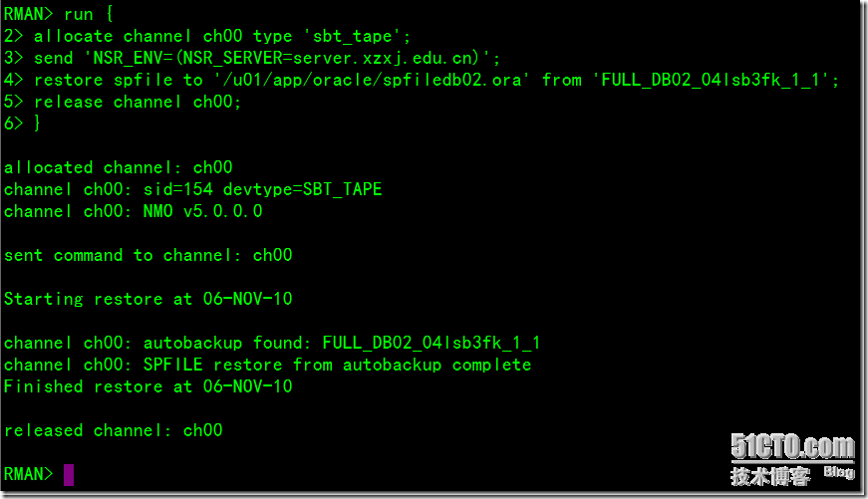Click the 'FULL_DB02_04lsb3fk_1_1' text in the restore command
Image resolution: width=868 pixels, height=499 pixels.
tap(711, 81)
